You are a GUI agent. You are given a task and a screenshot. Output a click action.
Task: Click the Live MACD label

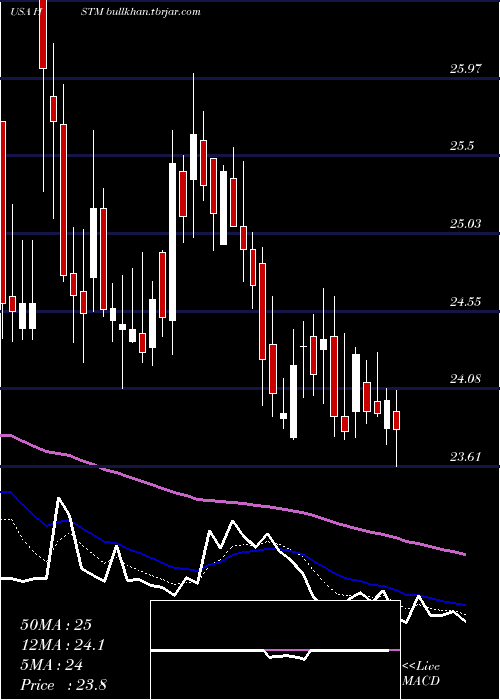[x=421, y=673]
